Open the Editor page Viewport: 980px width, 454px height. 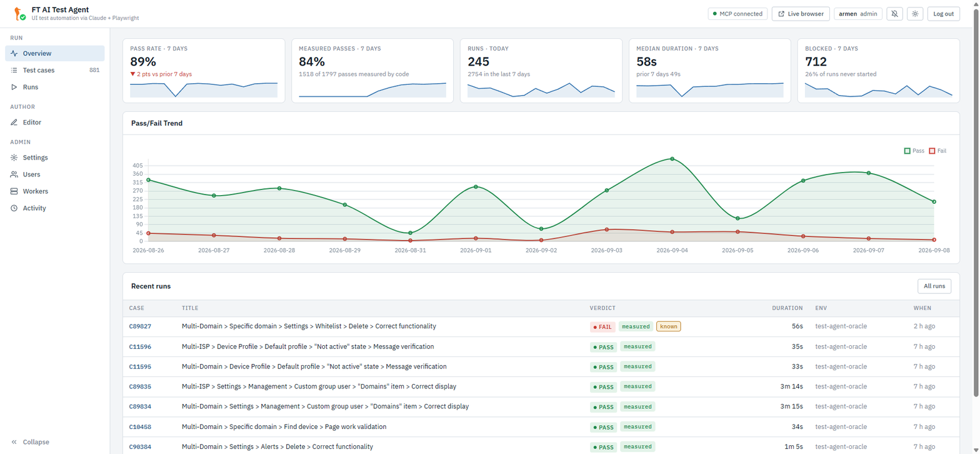(x=55, y=123)
